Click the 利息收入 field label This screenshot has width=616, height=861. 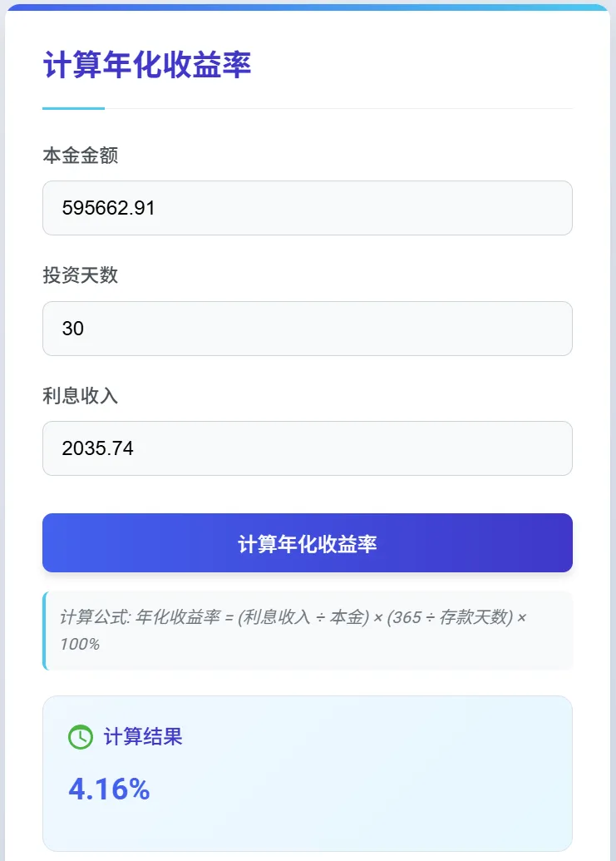(x=80, y=396)
